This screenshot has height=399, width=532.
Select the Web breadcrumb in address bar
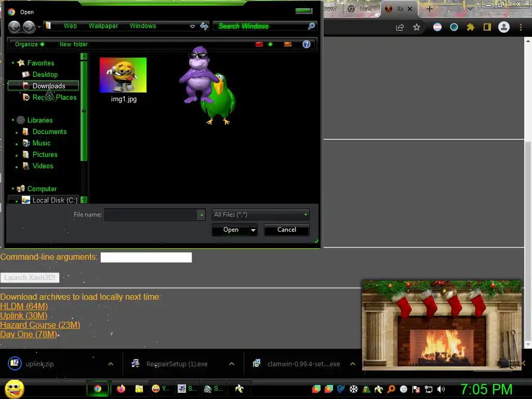(x=70, y=26)
